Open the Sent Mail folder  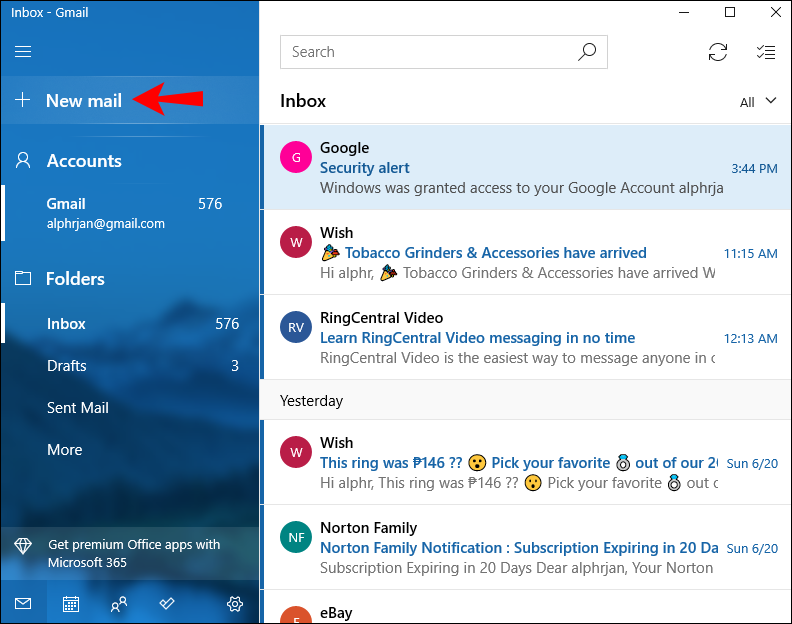pyautogui.click(x=130, y=407)
